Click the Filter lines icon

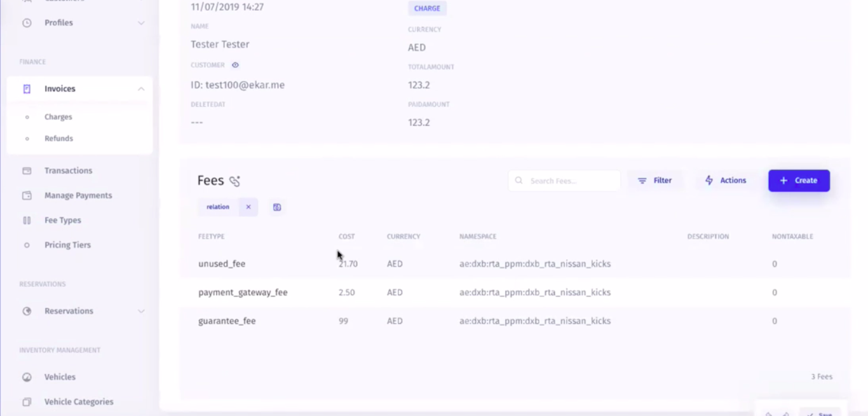(642, 181)
